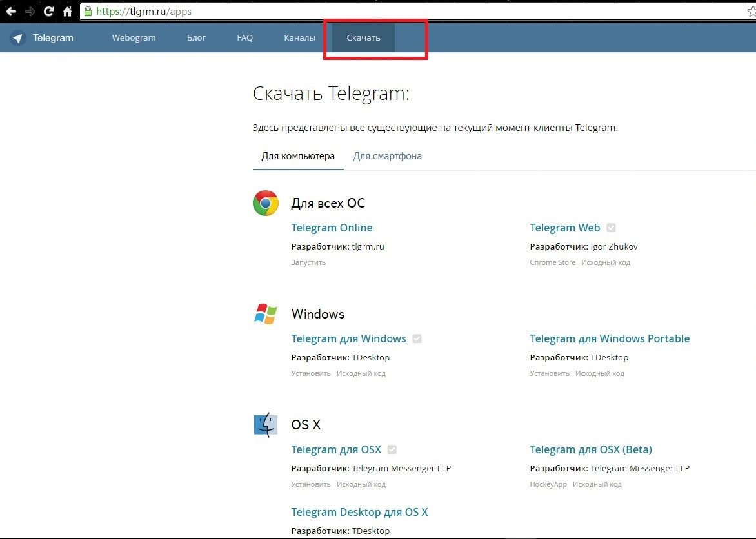Viewport: 756px width, 539px height.
Task: Open Telegram Online link
Action: pyautogui.click(x=332, y=228)
